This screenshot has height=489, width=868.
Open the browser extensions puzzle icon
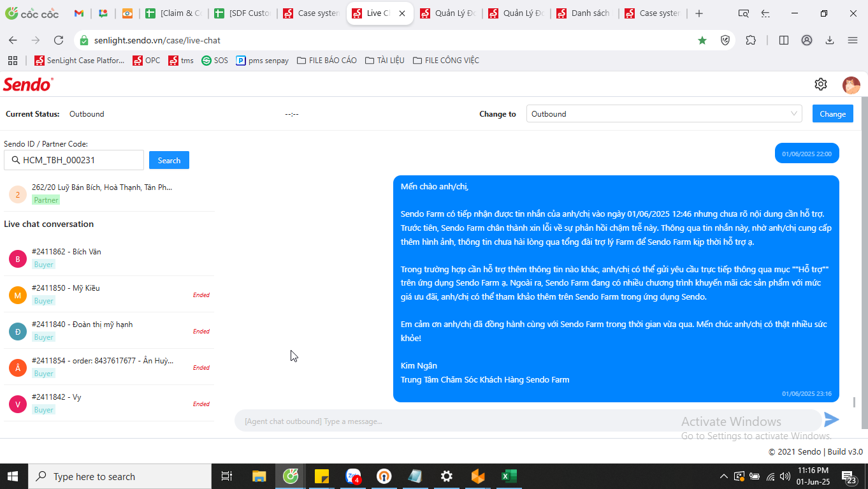point(751,40)
